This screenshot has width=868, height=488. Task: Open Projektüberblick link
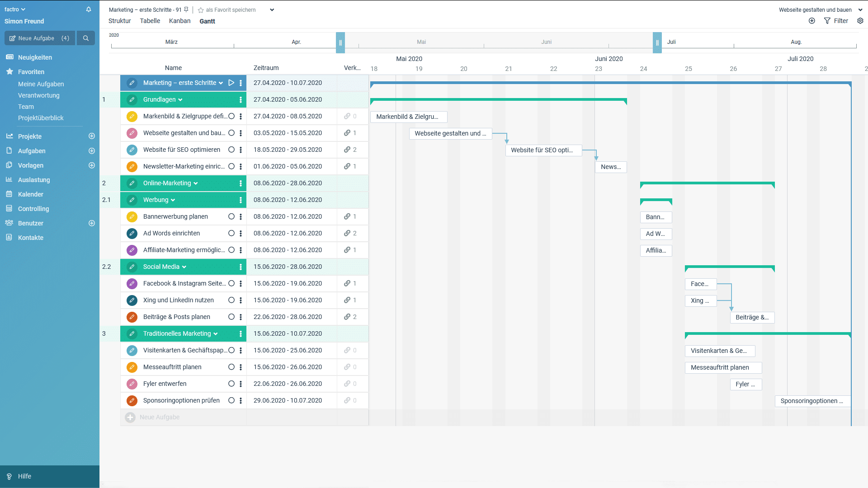[41, 118]
